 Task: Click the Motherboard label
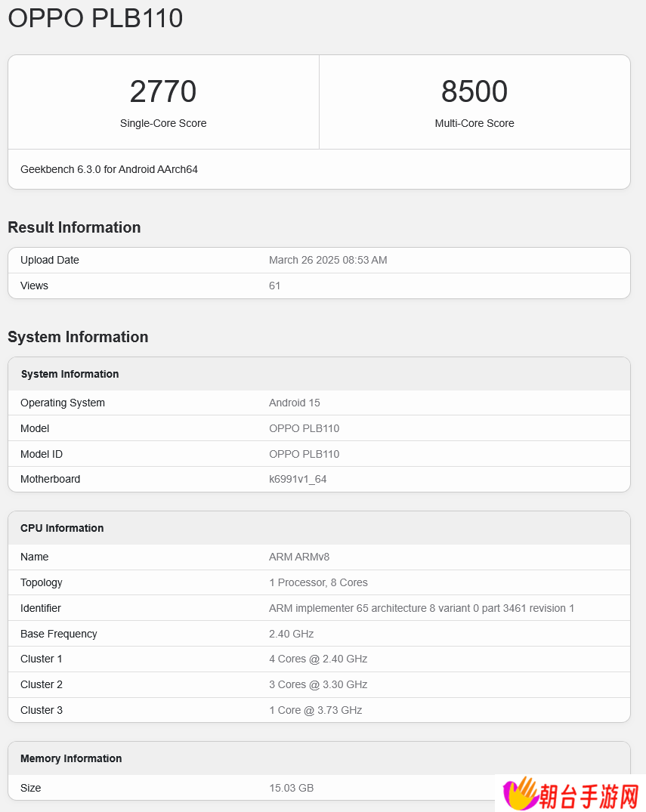[51, 479]
